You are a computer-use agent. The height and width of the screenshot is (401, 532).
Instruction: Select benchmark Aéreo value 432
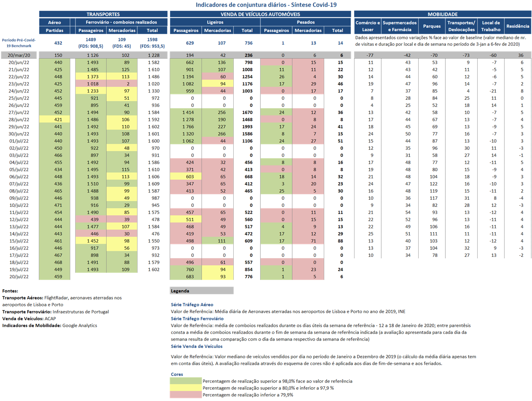pyautogui.click(x=58, y=43)
